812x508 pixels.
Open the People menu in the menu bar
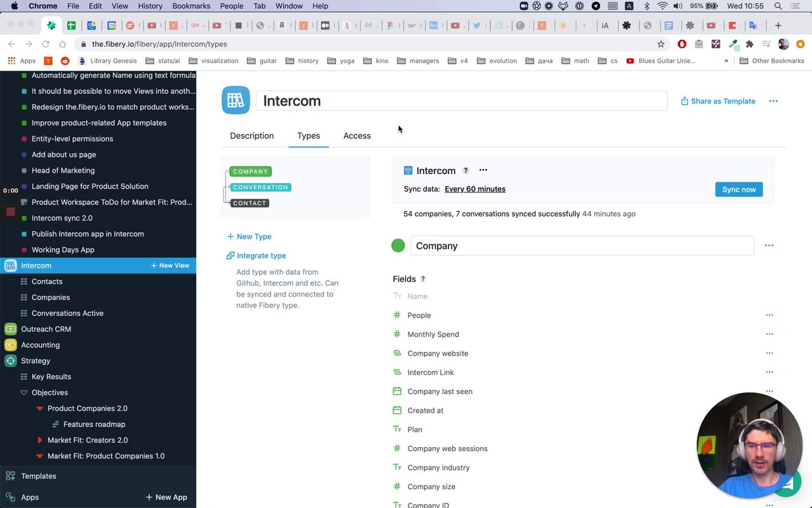point(232,6)
